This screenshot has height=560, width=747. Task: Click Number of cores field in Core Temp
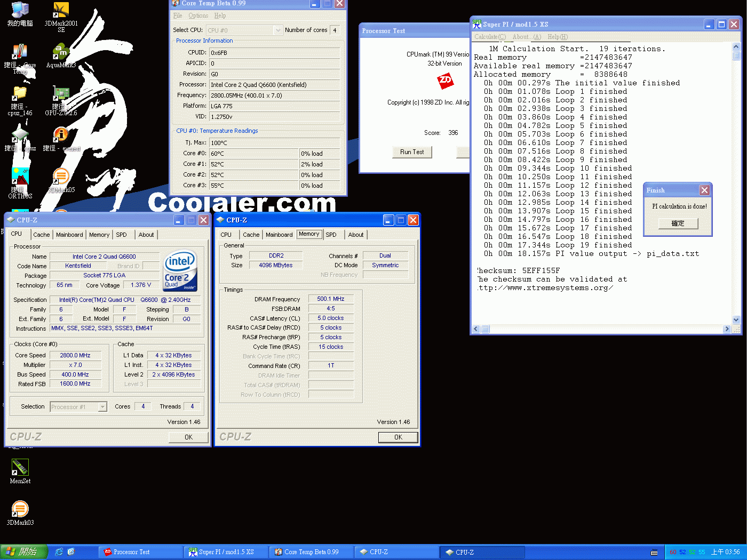(335, 30)
